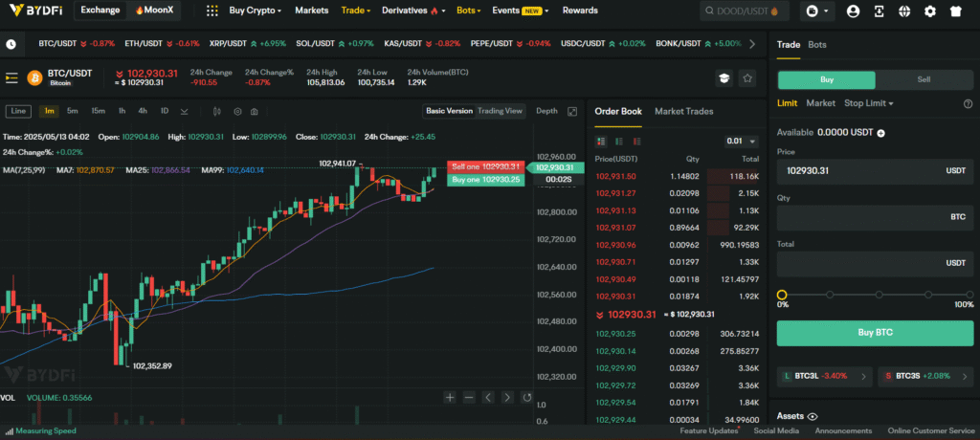The height and width of the screenshot is (440, 980).
Task: Add BTC/USDT to favorites star
Action: pos(747,78)
